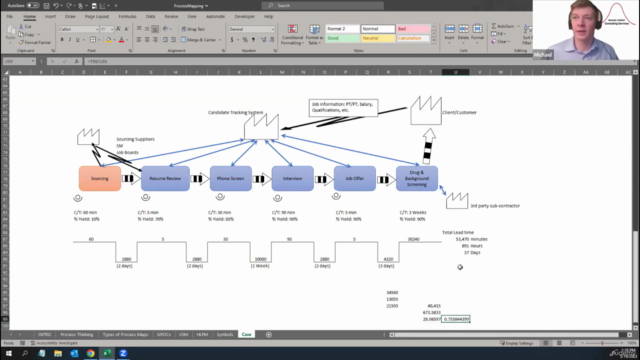Image resolution: width=640 pixels, height=360 pixels.
Task: Click the Decrease Decimal icon
Action: click(x=272, y=40)
